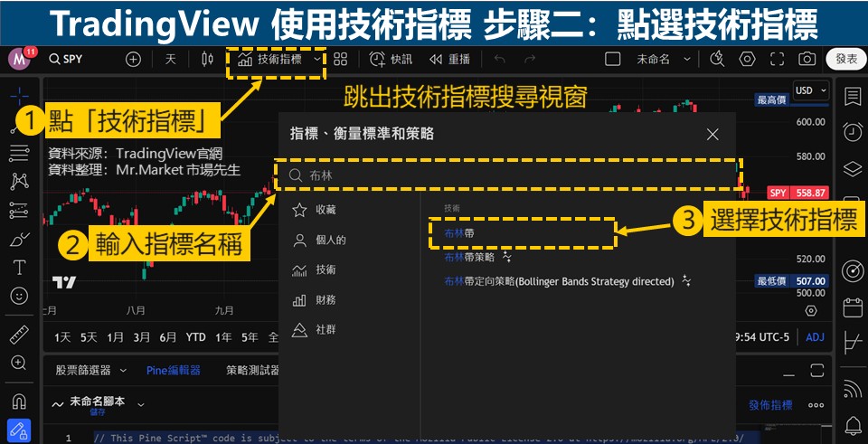Set range to 5年
The width and height of the screenshot is (868, 444).
click(250, 337)
